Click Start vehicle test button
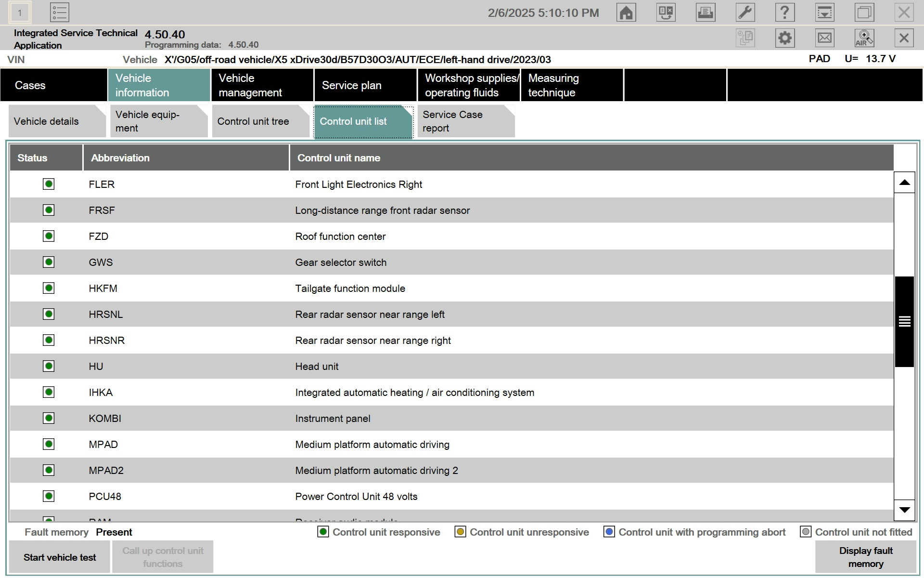The image size is (924, 578). point(60,557)
